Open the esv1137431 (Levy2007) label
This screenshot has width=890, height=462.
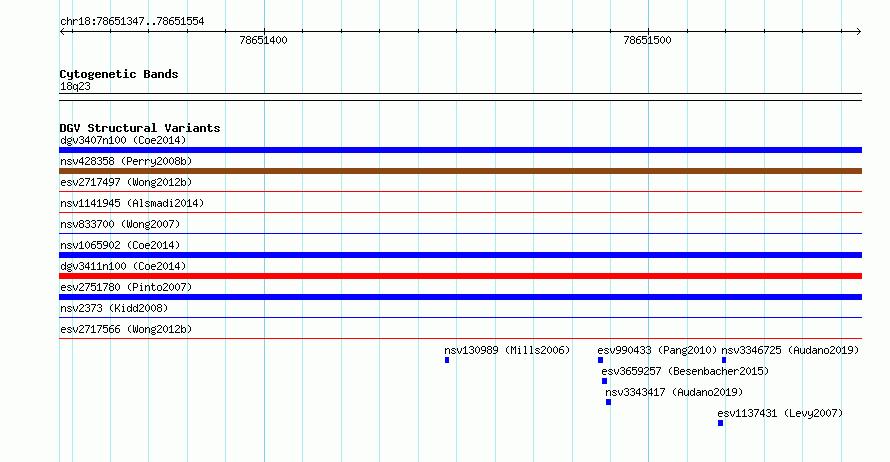[780, 413]
